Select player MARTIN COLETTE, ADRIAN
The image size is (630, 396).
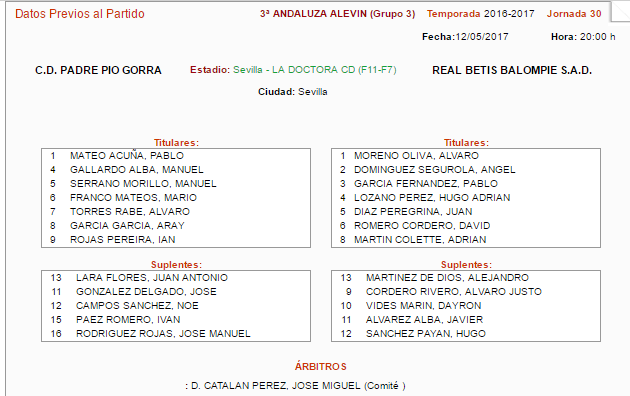pyautogui.click(x=420, y=240)
